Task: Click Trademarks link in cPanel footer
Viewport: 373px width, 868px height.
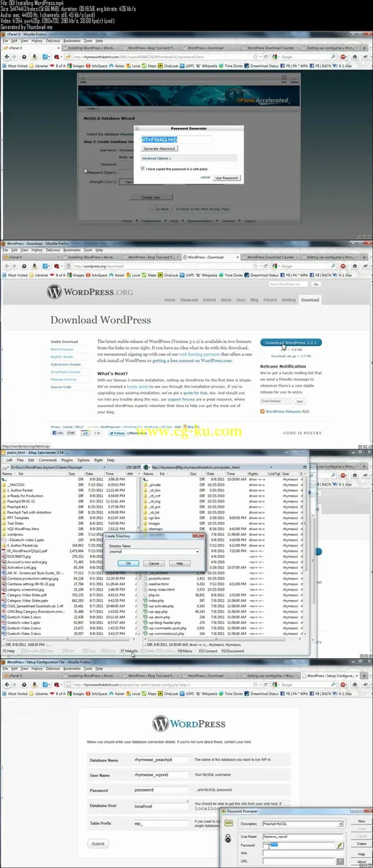Action: pos(151,221)
